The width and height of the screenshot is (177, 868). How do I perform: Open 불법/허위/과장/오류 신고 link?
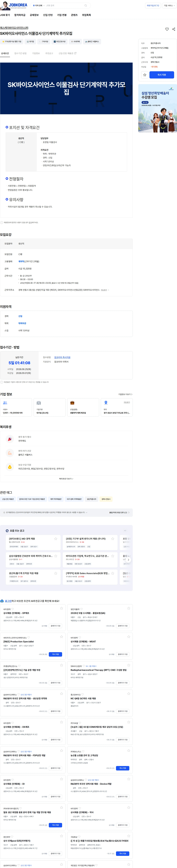(119, 512)
